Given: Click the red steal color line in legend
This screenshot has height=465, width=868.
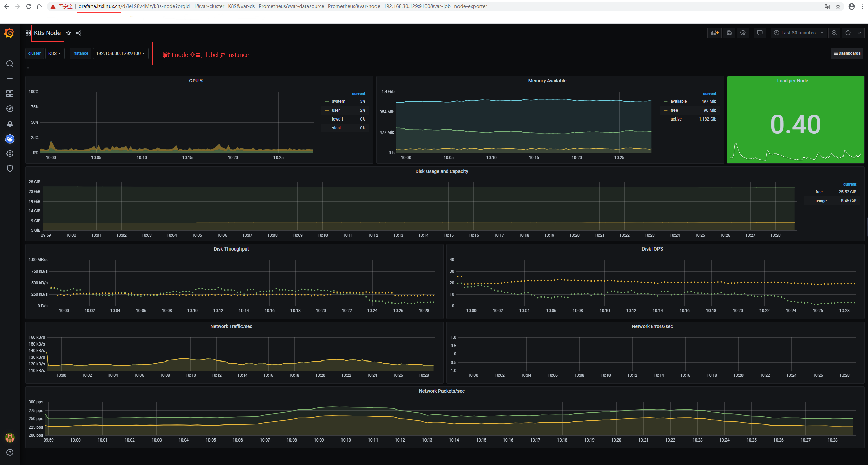Looking at the screenshot, I should [x=327, y=128].
